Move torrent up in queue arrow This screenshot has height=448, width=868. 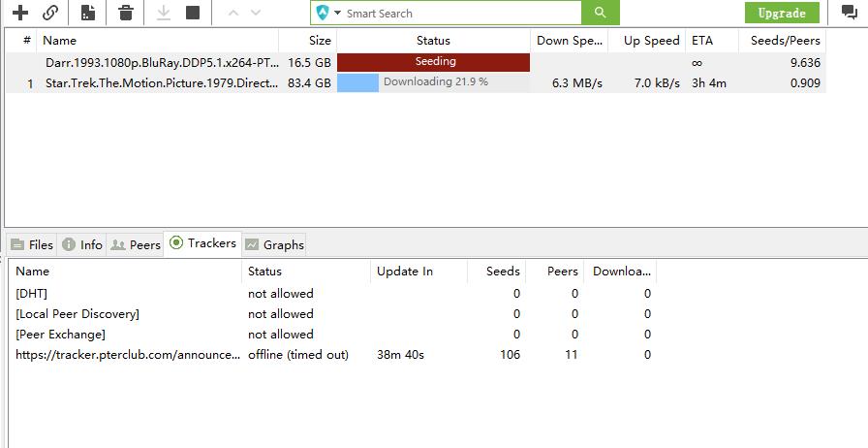tap(233, 13)
